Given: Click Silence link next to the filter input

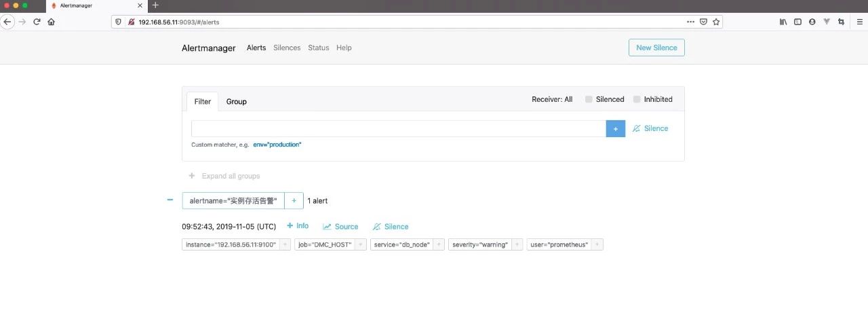Looking at the screenshot, I should (x=650, y=128).
